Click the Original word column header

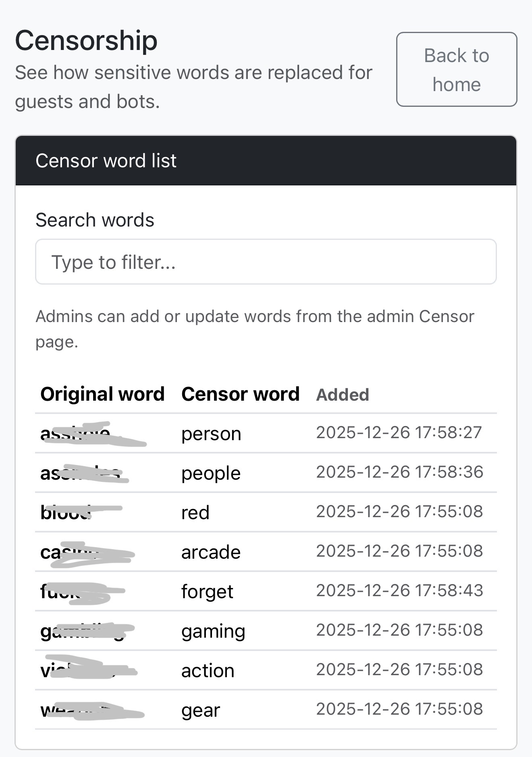[102, 394]
